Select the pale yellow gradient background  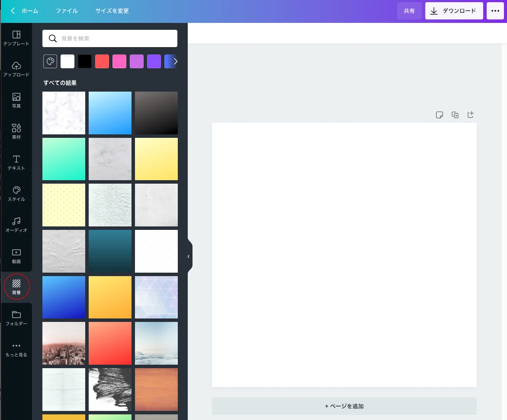pyautogui.click(x=156, y=159)
